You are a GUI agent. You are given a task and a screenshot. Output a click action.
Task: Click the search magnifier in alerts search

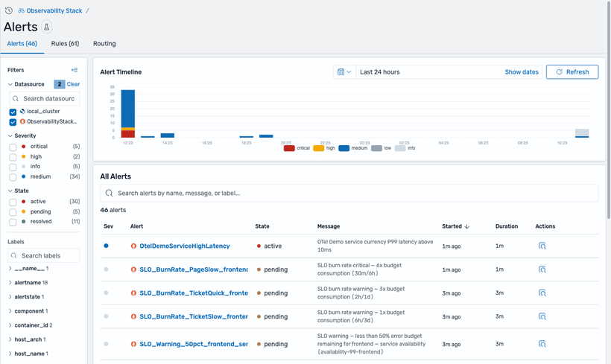[x=109, y=193]
